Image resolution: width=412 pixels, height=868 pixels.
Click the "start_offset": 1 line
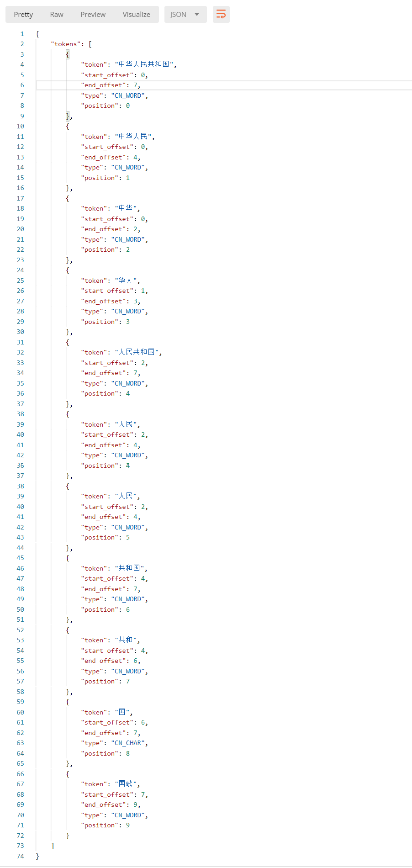click(x=115, y=291)
